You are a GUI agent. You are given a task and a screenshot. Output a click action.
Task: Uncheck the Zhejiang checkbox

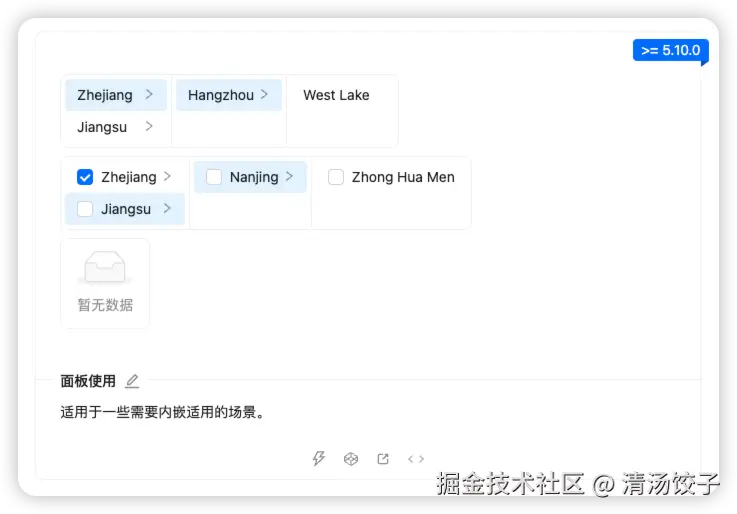click(x=85, y=177)
